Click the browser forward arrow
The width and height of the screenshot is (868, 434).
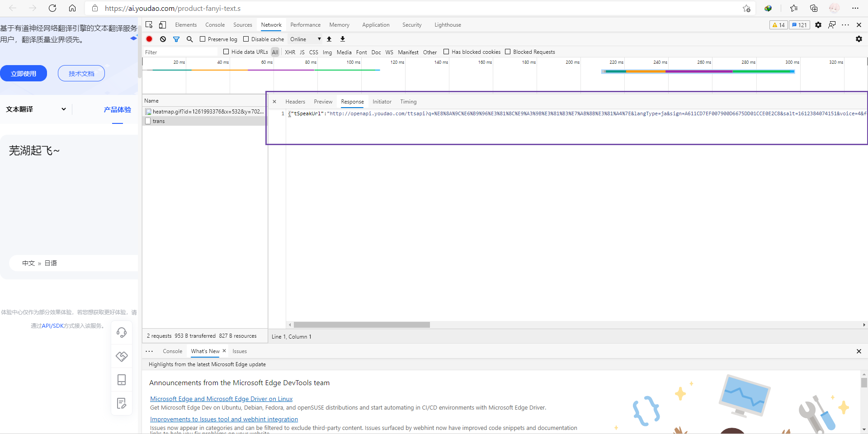[33, 8]
